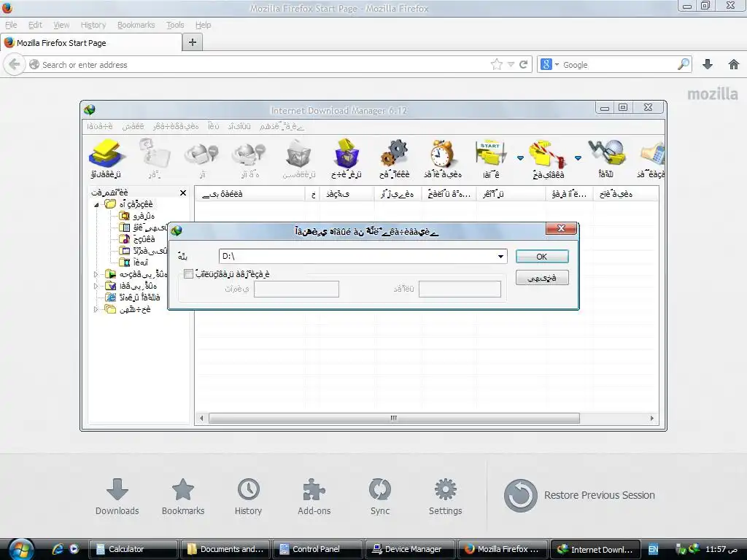Image resolution: width=747 pixels, height=560 pixels.
Task: Open History clock on Firefox start page
Action: 248,497
